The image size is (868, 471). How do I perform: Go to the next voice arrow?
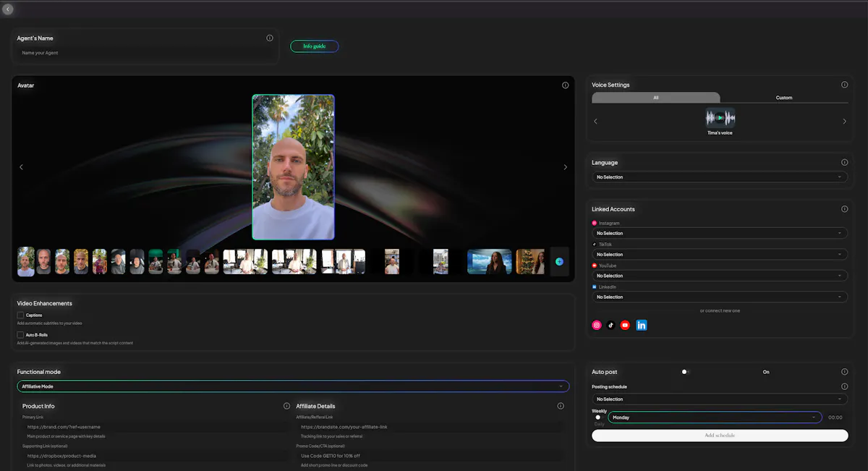click(x=844, y=121)
